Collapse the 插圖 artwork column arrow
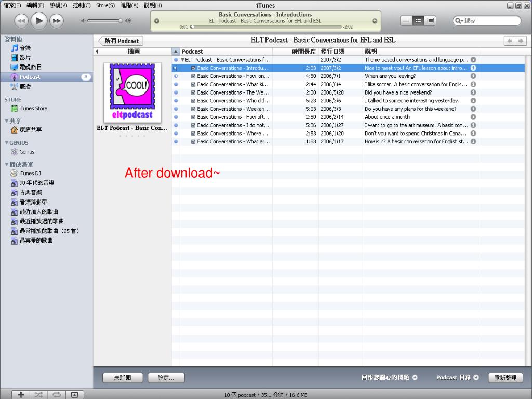Image resolution: width=532 pixels, height=399 pixels. 97,51
